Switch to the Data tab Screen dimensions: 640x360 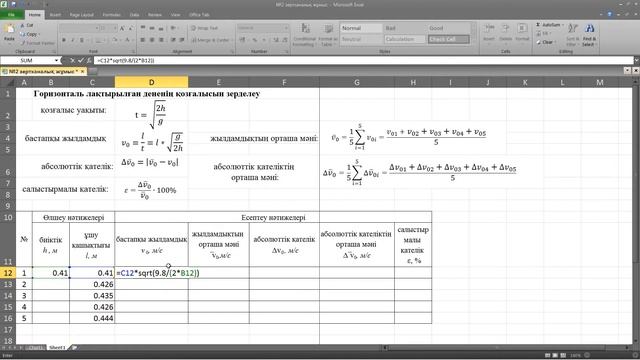(x=134, y=15)
